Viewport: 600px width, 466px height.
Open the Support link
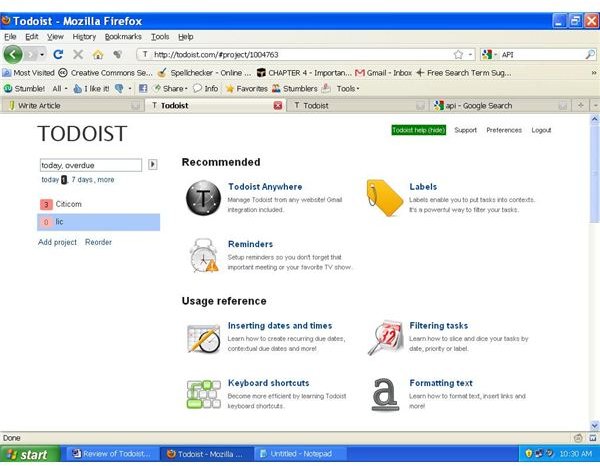(x=466, y=130)
